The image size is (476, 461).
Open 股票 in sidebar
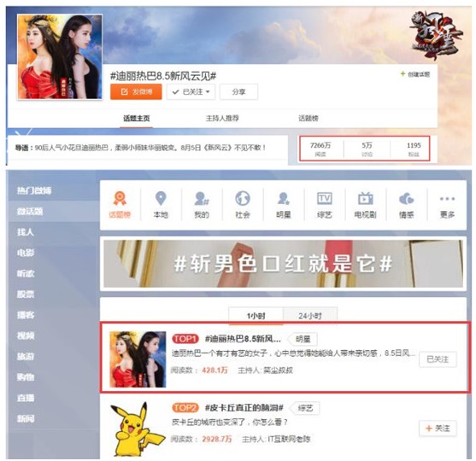(x=26, y=295)
